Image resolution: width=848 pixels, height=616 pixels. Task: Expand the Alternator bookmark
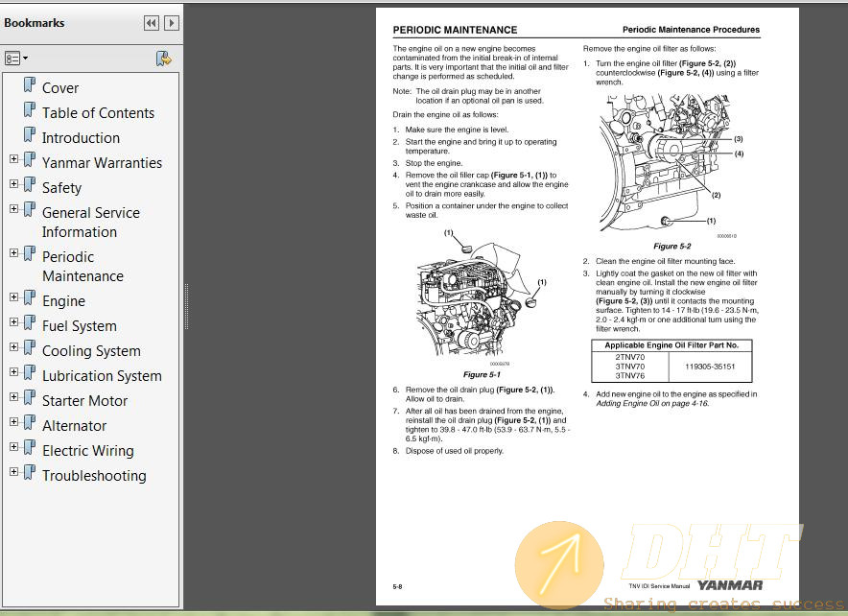pos(14,422)
